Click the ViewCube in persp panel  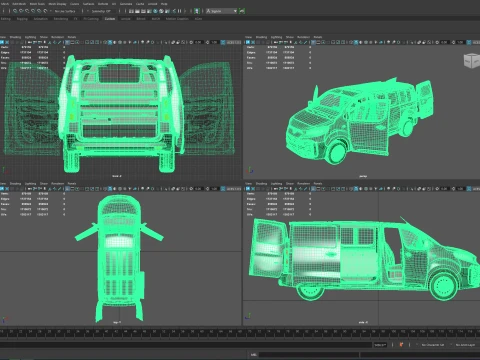pyautogui.click(x=471, y=61)
